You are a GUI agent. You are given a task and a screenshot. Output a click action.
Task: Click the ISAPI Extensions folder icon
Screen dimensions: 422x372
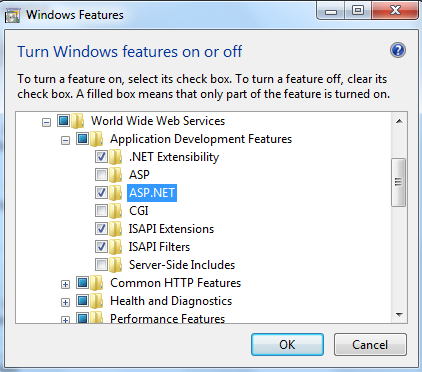tap(116, 229)
